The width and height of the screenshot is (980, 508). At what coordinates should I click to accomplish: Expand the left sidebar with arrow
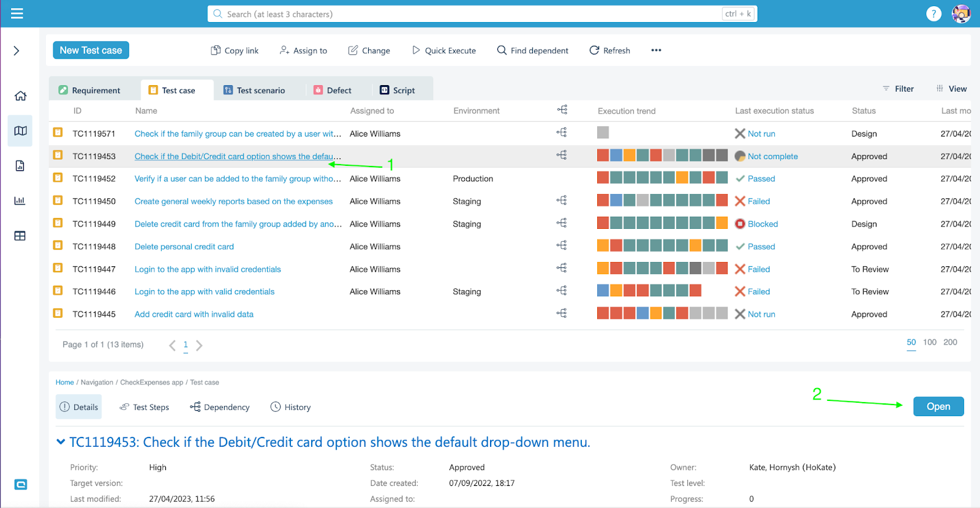(17, 51)
